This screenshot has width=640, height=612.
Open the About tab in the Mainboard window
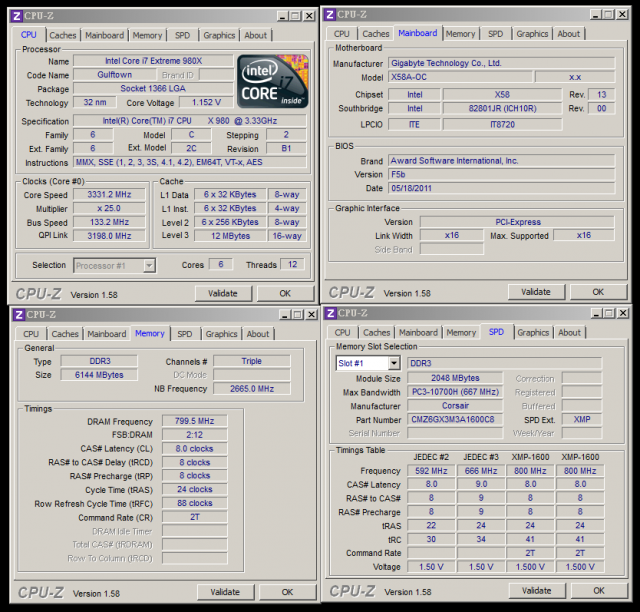click(x=569, y=34)
